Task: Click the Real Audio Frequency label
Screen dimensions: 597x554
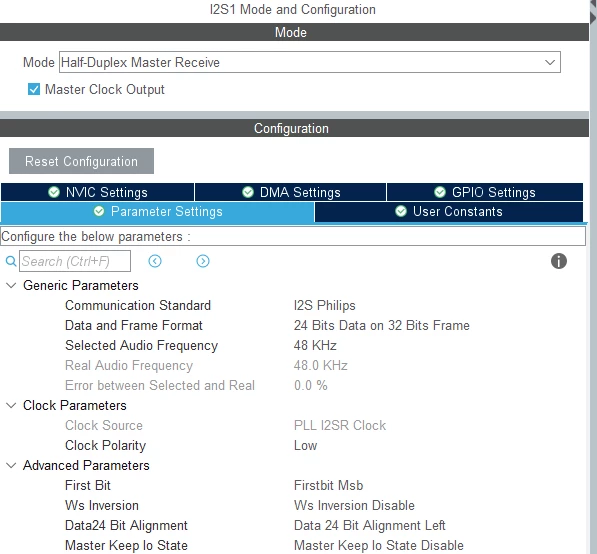Action: (129, 366)
